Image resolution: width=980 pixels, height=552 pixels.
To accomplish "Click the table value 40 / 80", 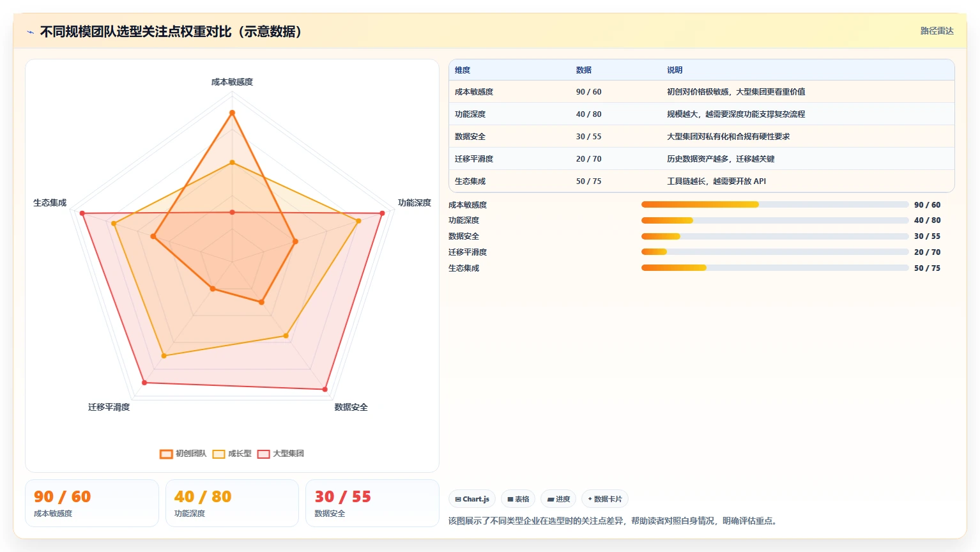I will [588, 114].
